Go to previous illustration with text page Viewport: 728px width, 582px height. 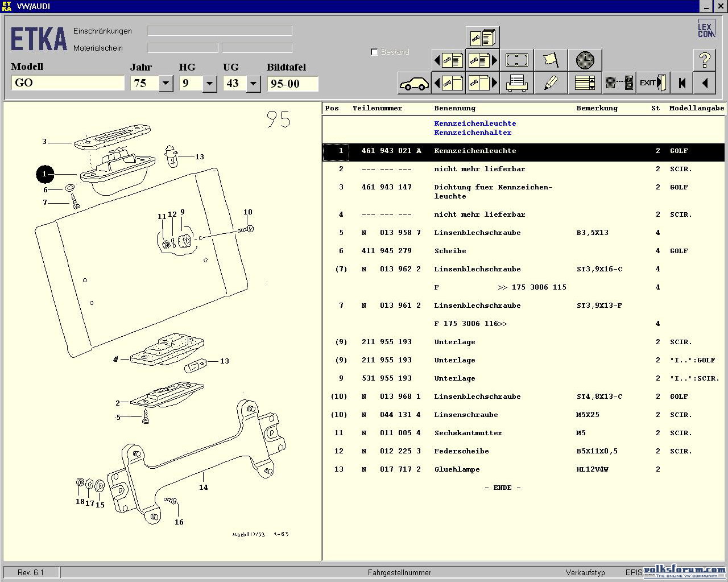pyautogui.click(x=448, y=60)
